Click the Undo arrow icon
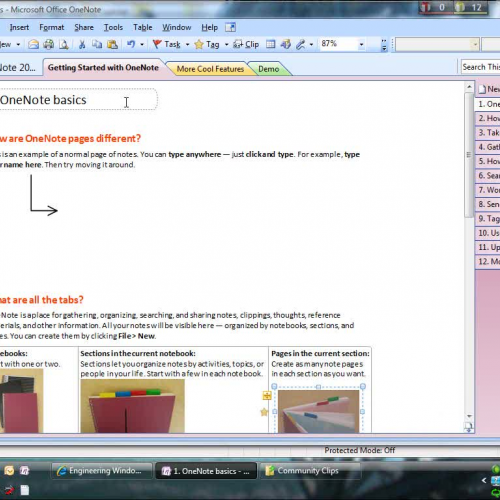 click(x=131, y=44)
